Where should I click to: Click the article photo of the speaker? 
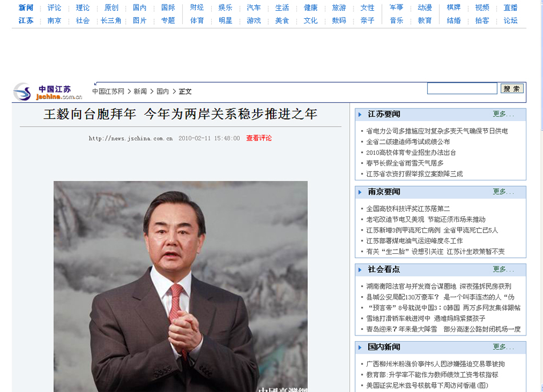(x=180, y=285)
